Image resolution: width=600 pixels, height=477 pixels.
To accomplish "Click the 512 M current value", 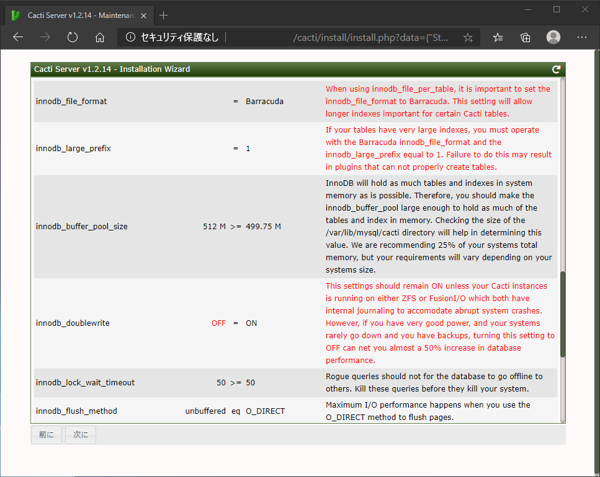I will click(x=214, y=226).
